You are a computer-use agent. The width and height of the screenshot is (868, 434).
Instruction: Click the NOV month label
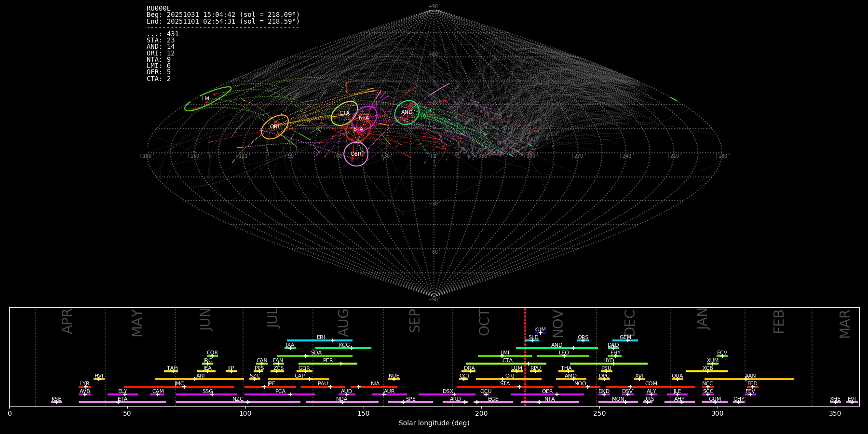(x=558, y=324)
